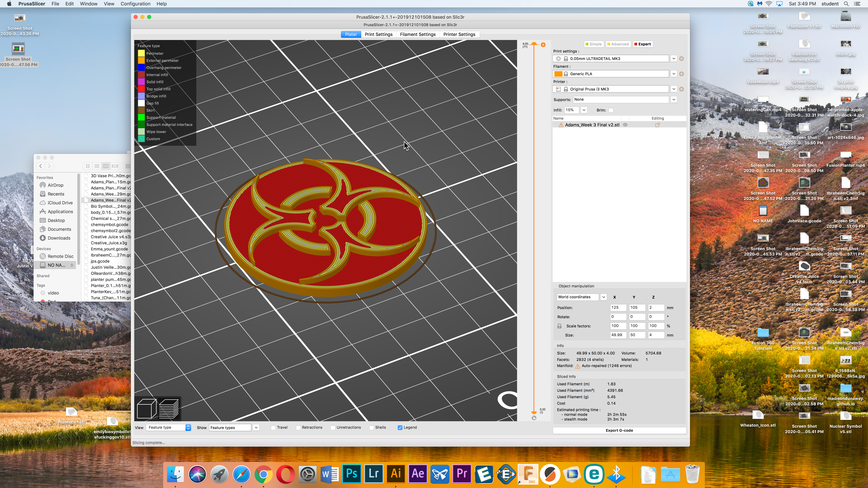868x488 pixels.
Task: Open print settings via gear next to ULTRADETAIL
Action: pyautogui.click(x=682, y=59)
